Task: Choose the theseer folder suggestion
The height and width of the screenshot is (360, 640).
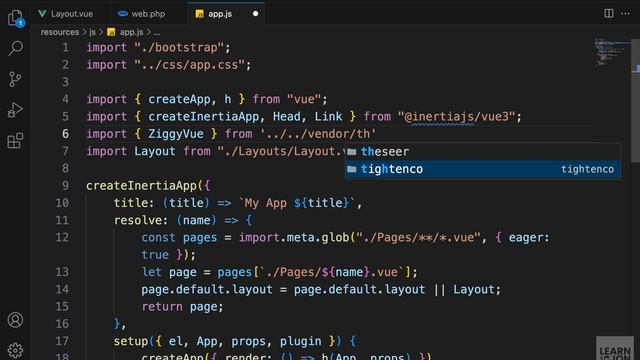Action: (x=483, y=151)
